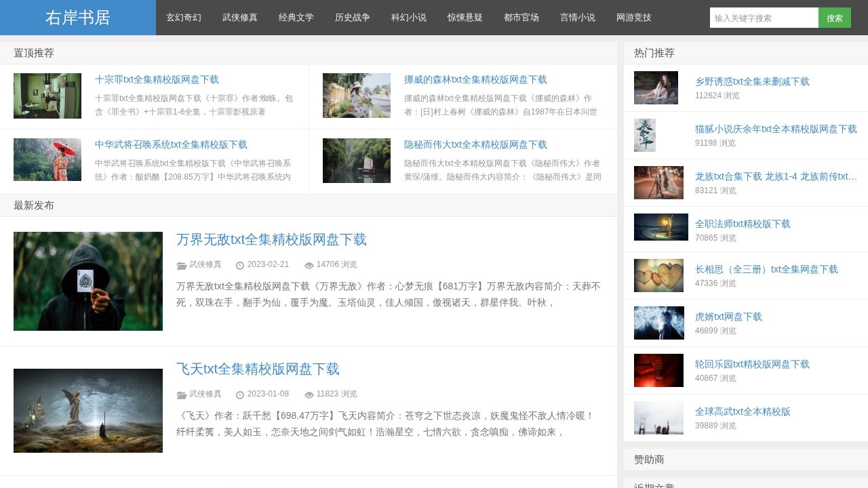Click folder icon beside 武侠修真 under 万界无敌
This screenshot has height=488, width=868.
[181, 265]
